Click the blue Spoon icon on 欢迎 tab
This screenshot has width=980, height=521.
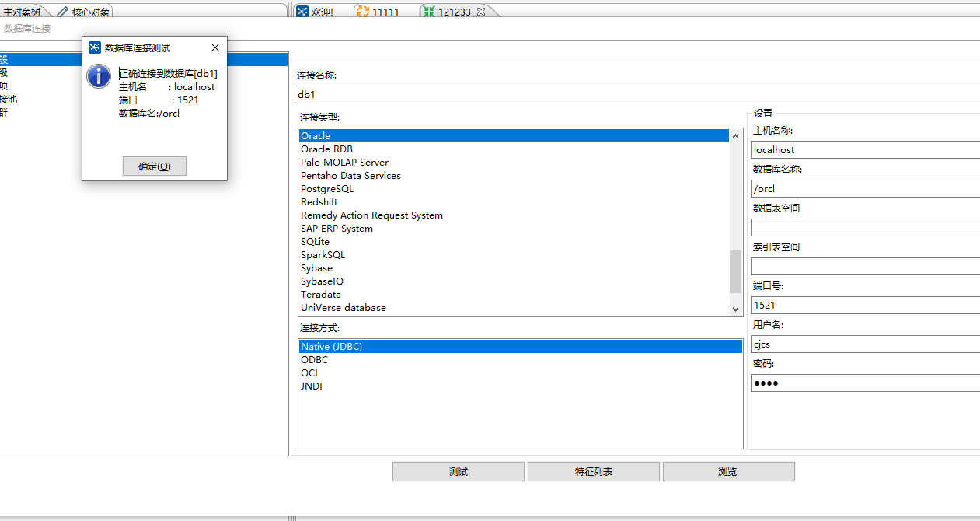(x=302, y=11)
